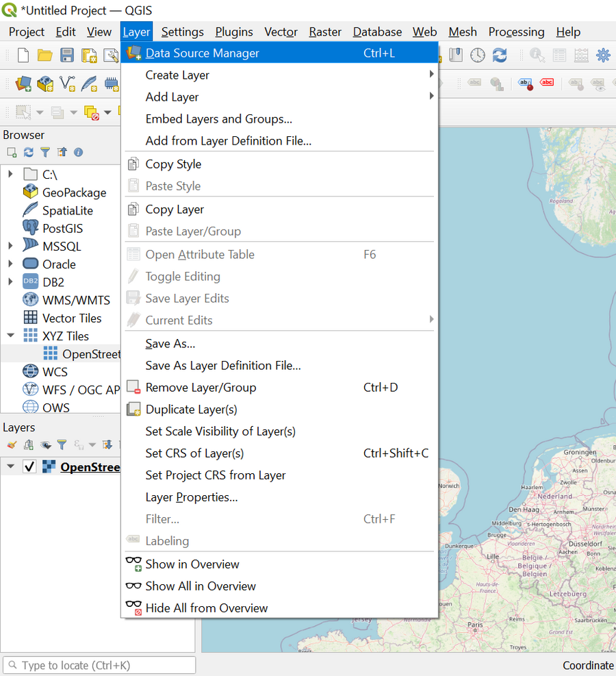This screenshot has width=616, height=676.
Task: Open the Layer Styling panel brush icon
Action: (x=12, y=445)
